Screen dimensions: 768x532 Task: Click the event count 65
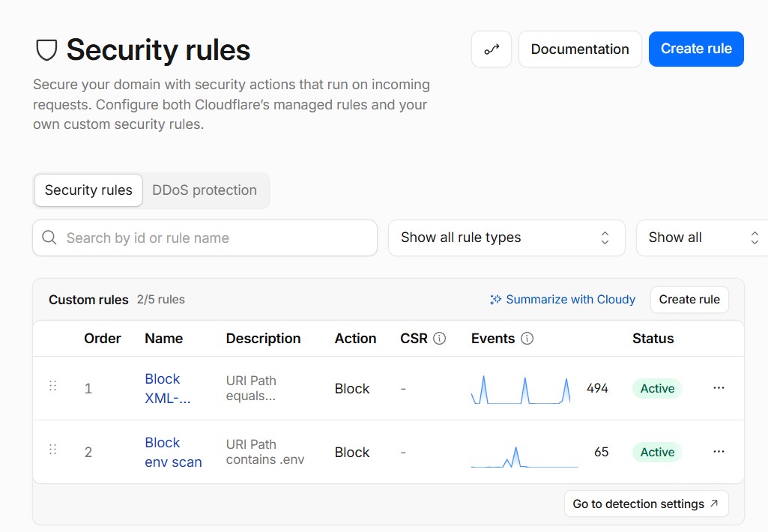coord(601,452)
